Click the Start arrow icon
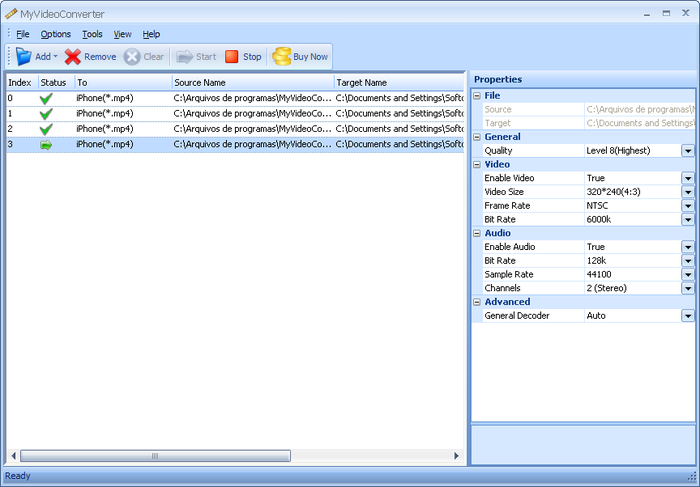The image size is (700, 487). (184, 57)
